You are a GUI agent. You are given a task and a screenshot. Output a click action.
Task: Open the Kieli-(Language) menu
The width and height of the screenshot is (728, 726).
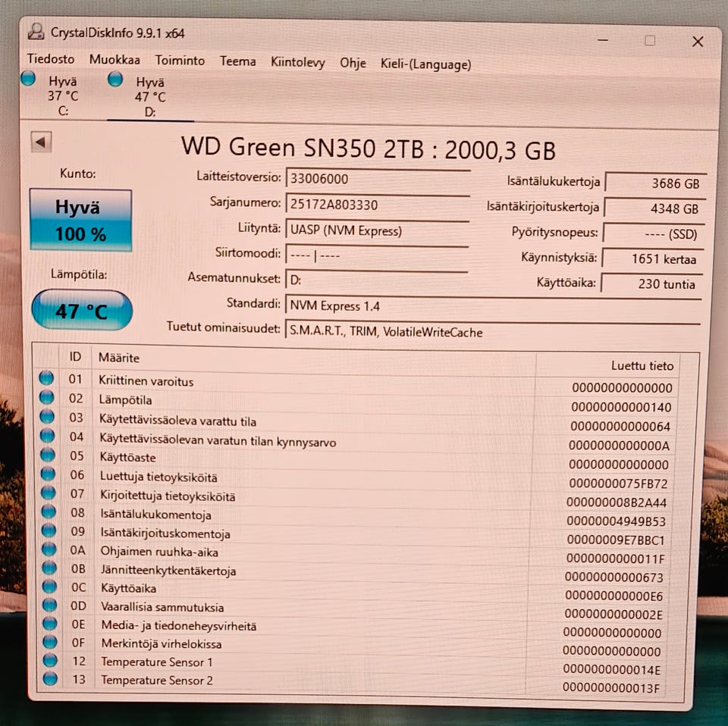tap(425, 64)
